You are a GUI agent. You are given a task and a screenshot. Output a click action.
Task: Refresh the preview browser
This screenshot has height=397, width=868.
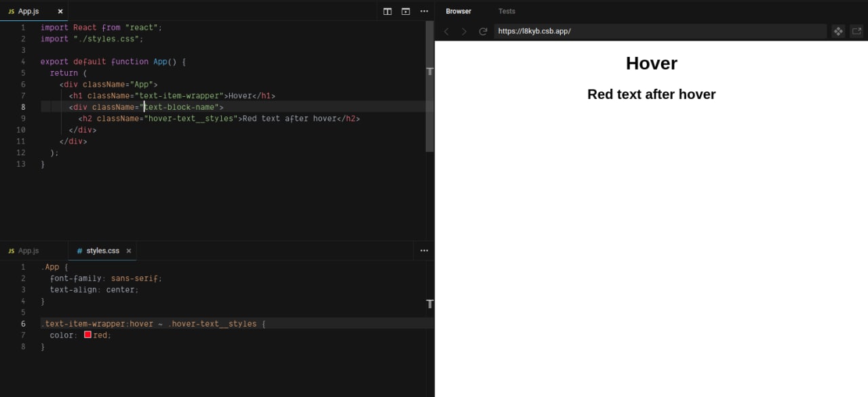click(483, 31)
